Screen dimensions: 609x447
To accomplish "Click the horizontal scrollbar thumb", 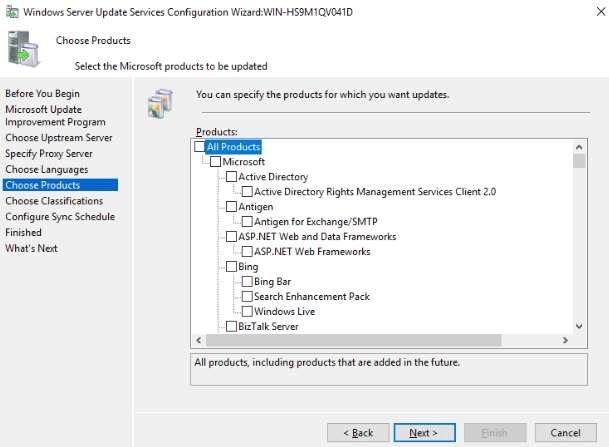I will 353,340.
